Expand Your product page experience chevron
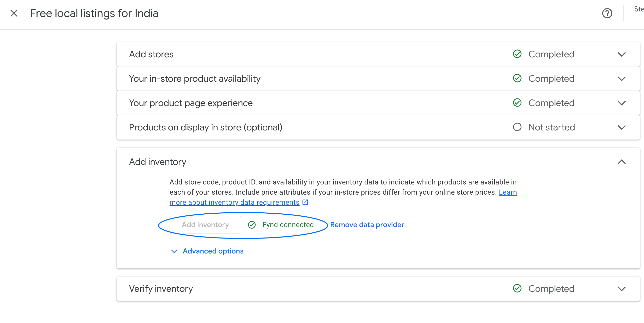The width and height of the screenshot is (644, 323). click(621, 103)
